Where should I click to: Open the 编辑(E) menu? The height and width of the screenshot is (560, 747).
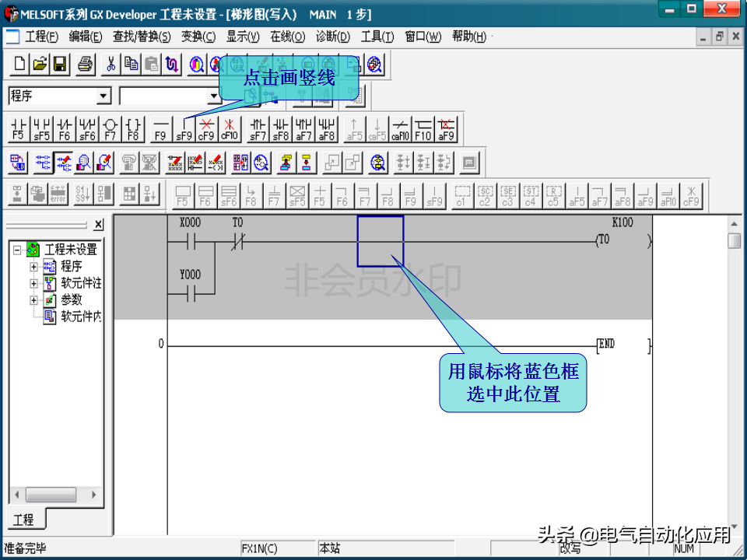tap(86, 37)
